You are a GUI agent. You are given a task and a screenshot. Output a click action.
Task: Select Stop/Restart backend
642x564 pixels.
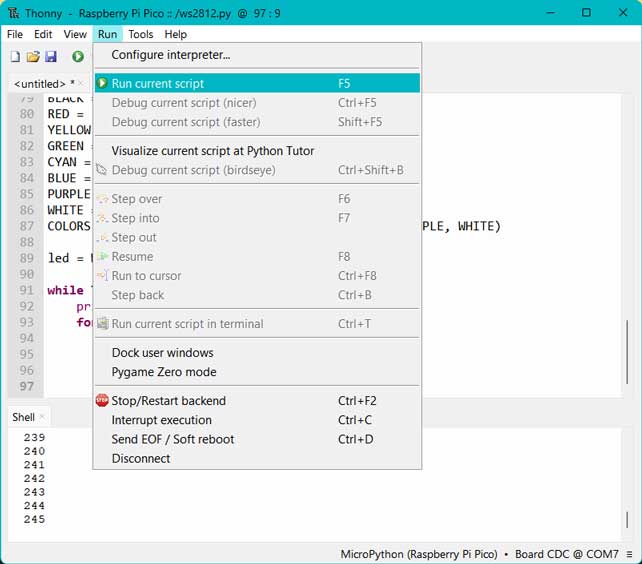click(x=257, y=400)
